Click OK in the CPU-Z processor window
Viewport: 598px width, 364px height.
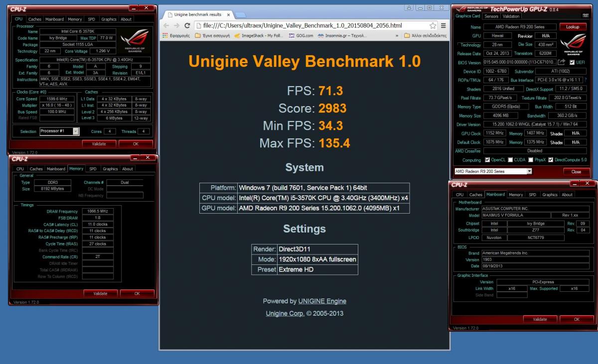[x=136, y=144]
